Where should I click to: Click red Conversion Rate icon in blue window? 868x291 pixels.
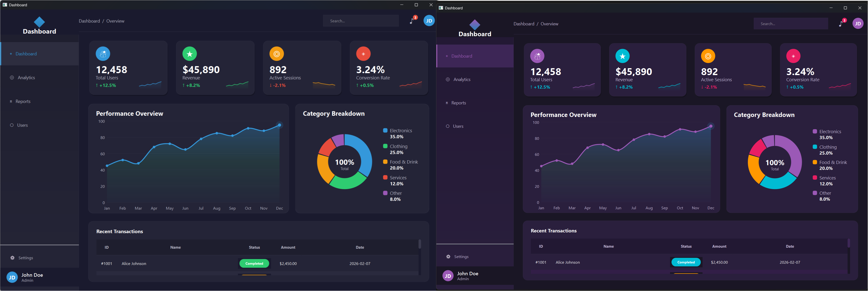click(363, 54)
